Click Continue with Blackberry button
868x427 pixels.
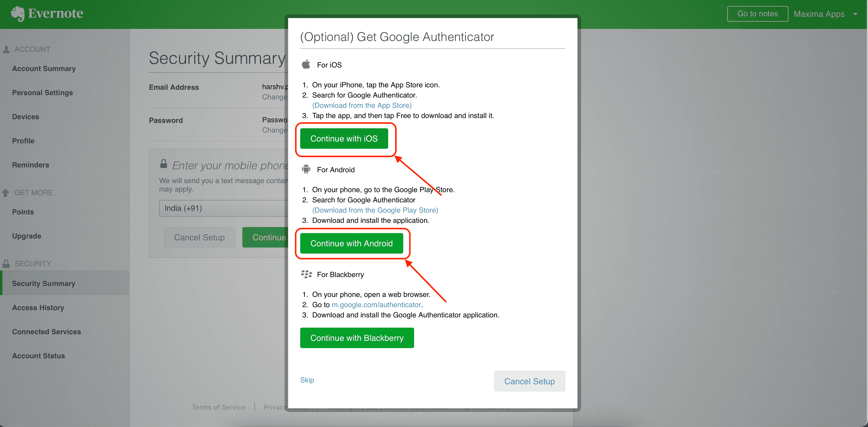pyautogui.click(x=357, y=338)
